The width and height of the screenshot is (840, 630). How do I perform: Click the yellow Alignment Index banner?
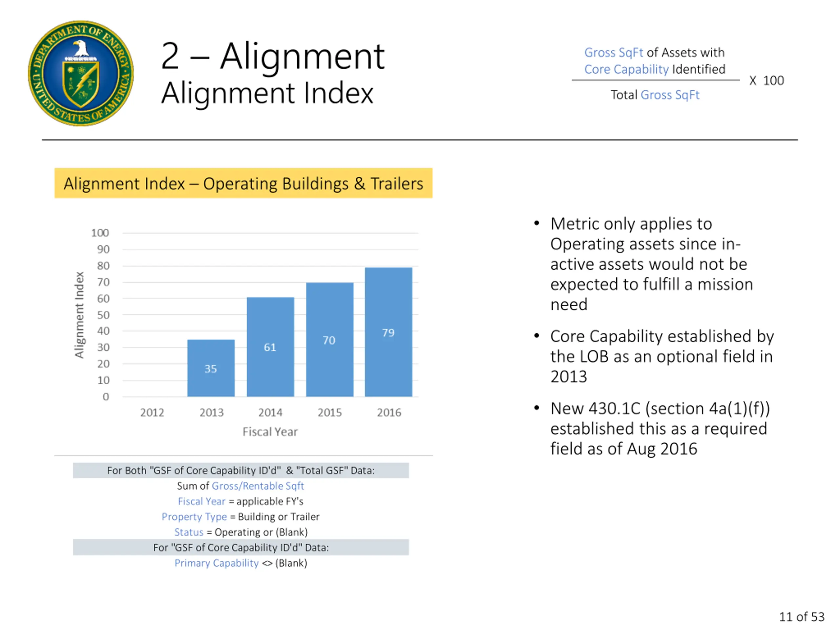[x=243, y=183]
